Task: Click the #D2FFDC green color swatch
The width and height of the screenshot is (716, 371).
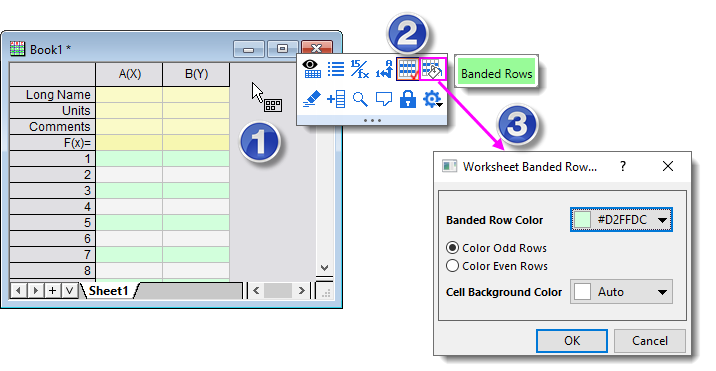Action: (x=582, y=220)
